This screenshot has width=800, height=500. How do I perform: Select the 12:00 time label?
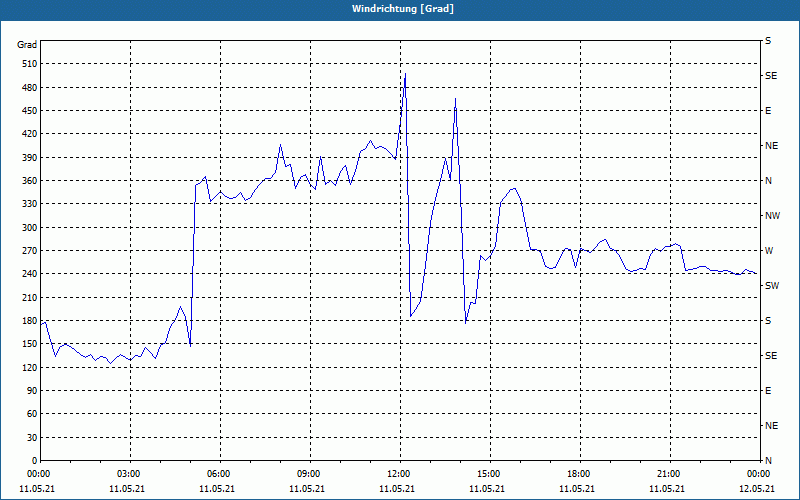(x=397, y=474)
